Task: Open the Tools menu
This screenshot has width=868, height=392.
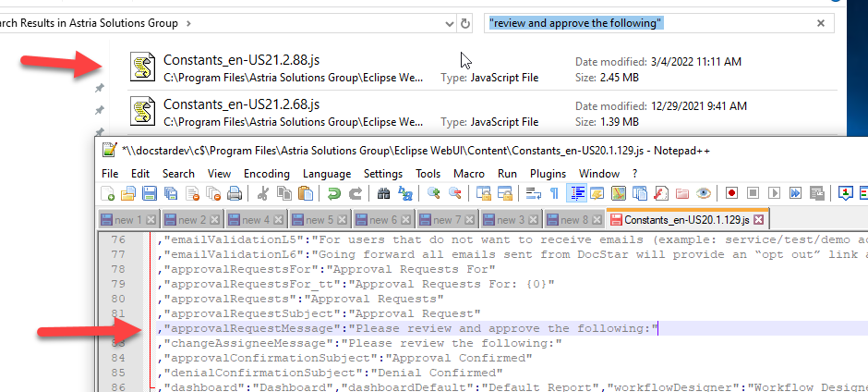Action: [x=428, y=174]
